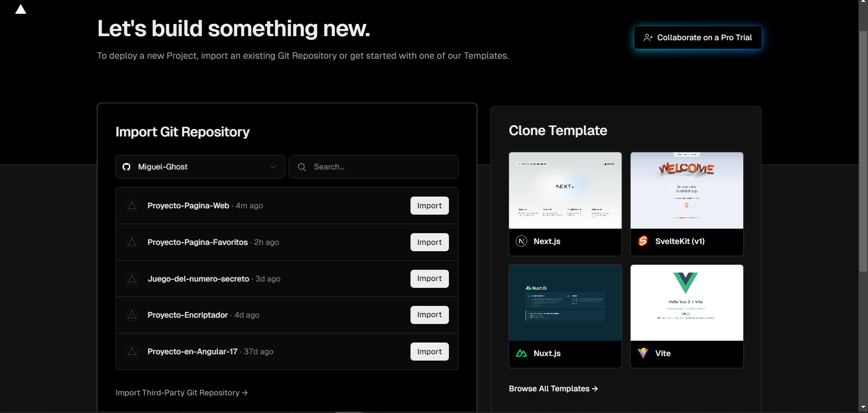Import the Proyecto-en-Angular-17 repository

click(x=429, y=352)
